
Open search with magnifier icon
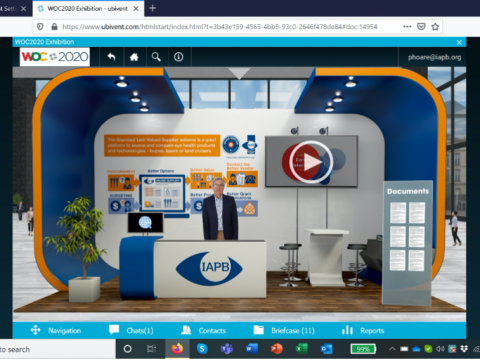tap(156, 57)
